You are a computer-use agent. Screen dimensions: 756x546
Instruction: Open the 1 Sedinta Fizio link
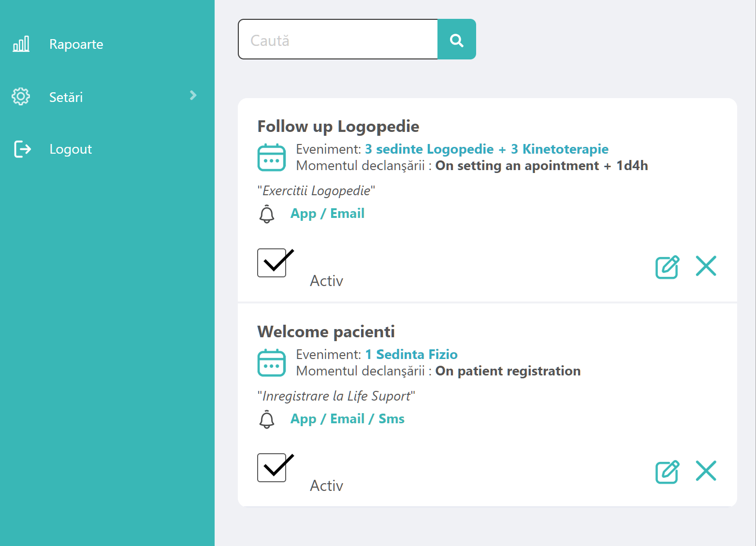(411, 355)
